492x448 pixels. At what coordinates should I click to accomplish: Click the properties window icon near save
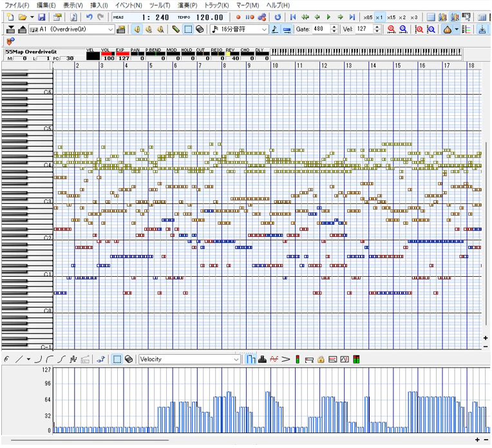(57, 17)
